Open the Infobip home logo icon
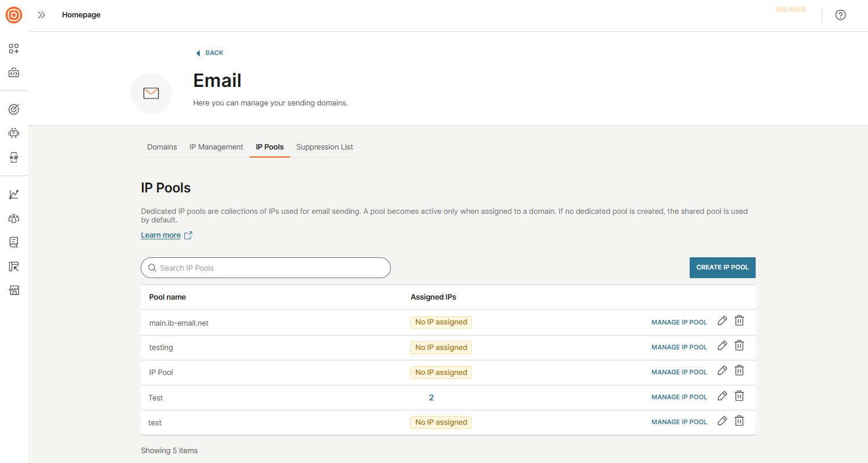 [13, 15]
